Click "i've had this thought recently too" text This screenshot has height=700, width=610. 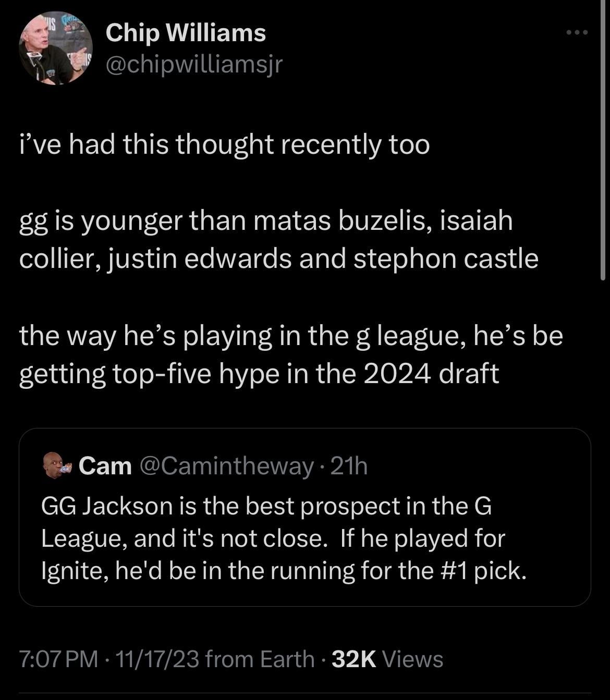tap(224, 144)
